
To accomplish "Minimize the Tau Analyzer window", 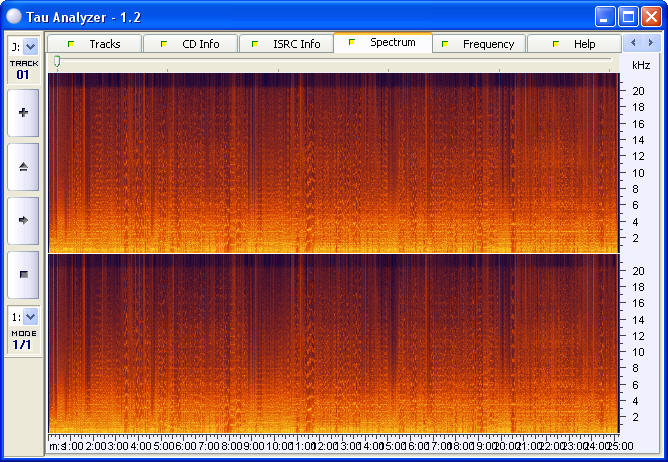I will [x=605, y=17].
